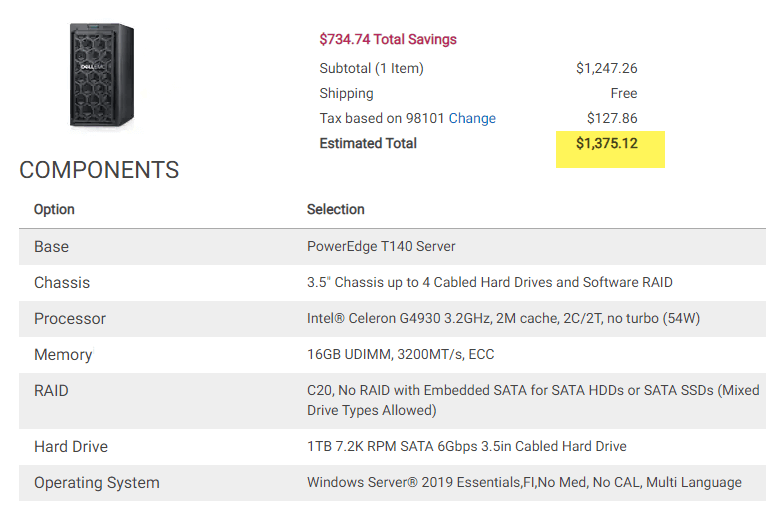
Task: Click the Tax based on 98101 text
Action: tap(382, 118)
